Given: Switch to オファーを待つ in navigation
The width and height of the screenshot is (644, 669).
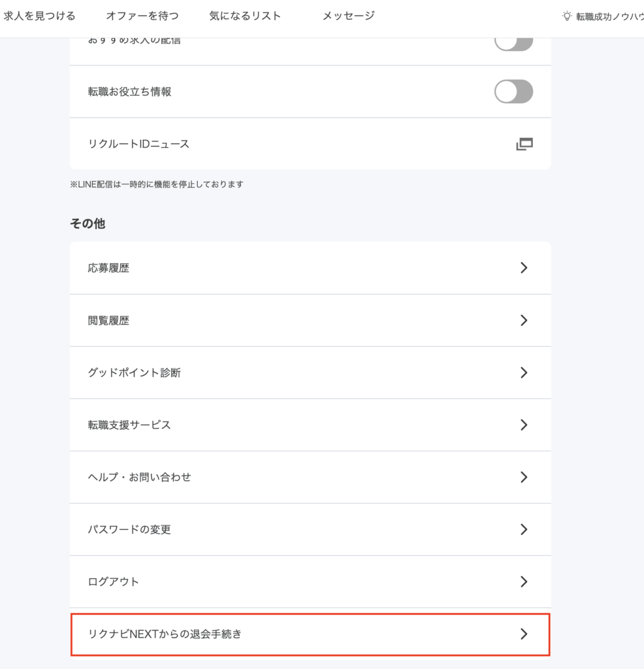Looking at the screenshot, I should click(142, 16).
